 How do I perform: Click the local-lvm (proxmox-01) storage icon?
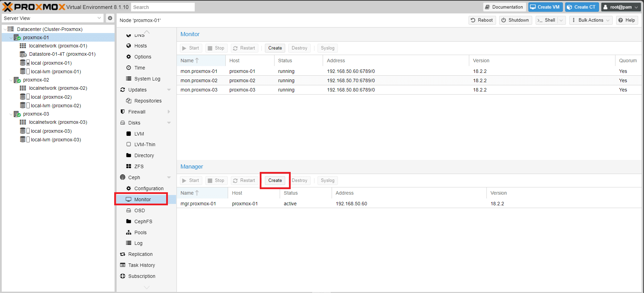click(25, 71)
